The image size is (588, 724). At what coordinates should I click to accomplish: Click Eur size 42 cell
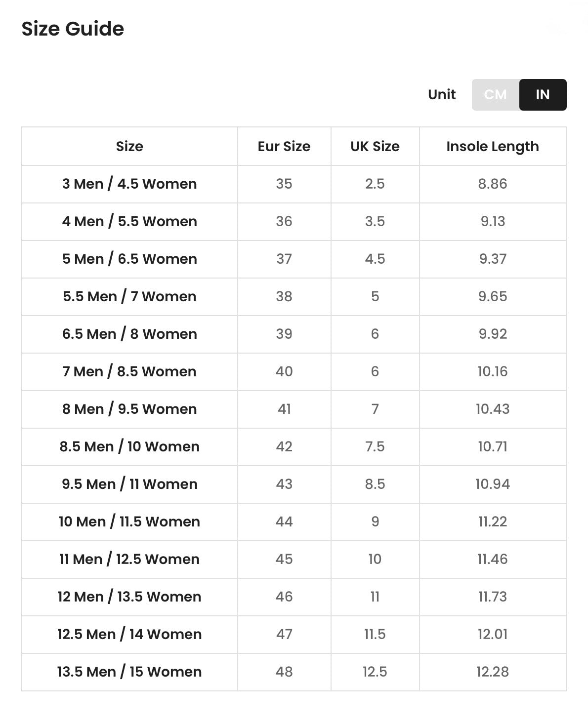tap(284, 447)
